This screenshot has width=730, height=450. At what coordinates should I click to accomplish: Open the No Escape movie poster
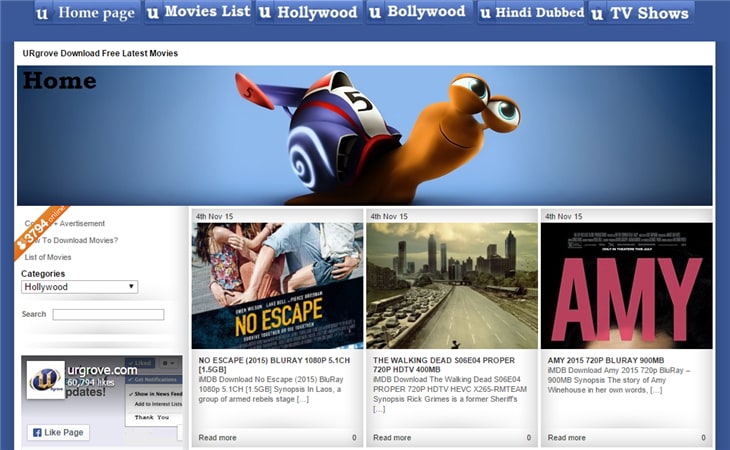(277, 286)
